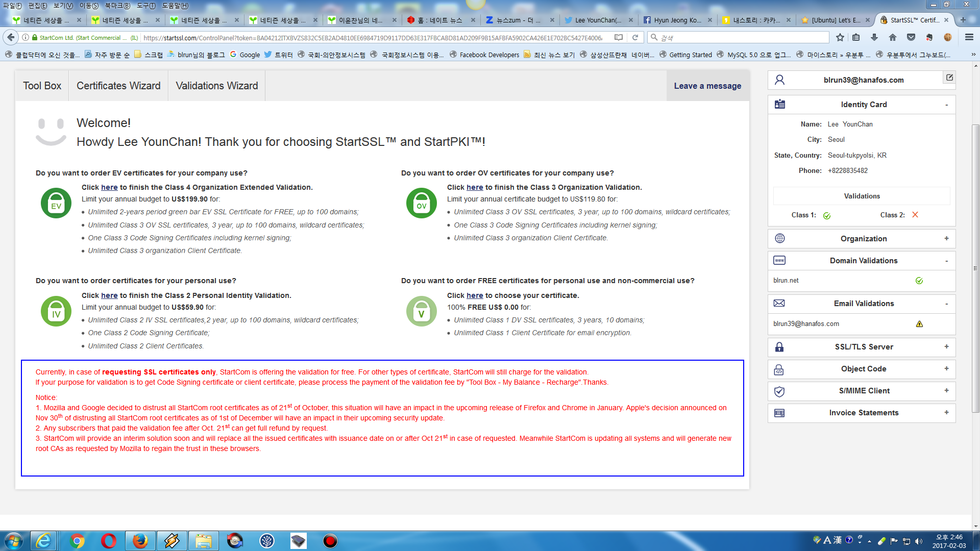This screenshot has width=980, height=551.
Task: Click the volume speaker tray icon
Action: pos(919,541)
